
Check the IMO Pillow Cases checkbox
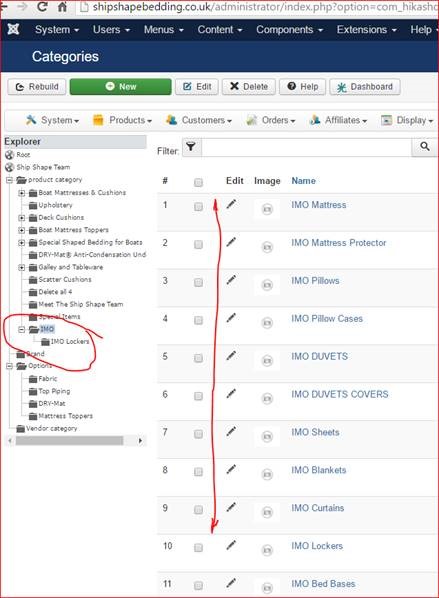[198, 320]
